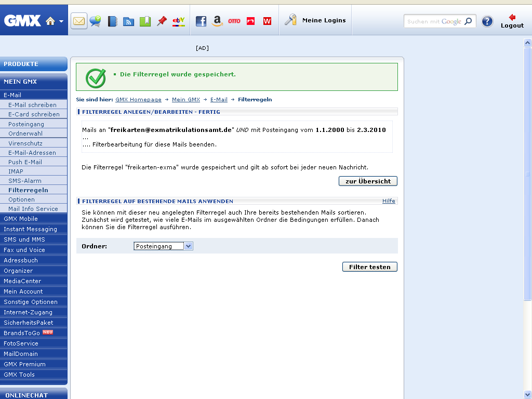Click the RSS feed folder icon

(128, 21)
